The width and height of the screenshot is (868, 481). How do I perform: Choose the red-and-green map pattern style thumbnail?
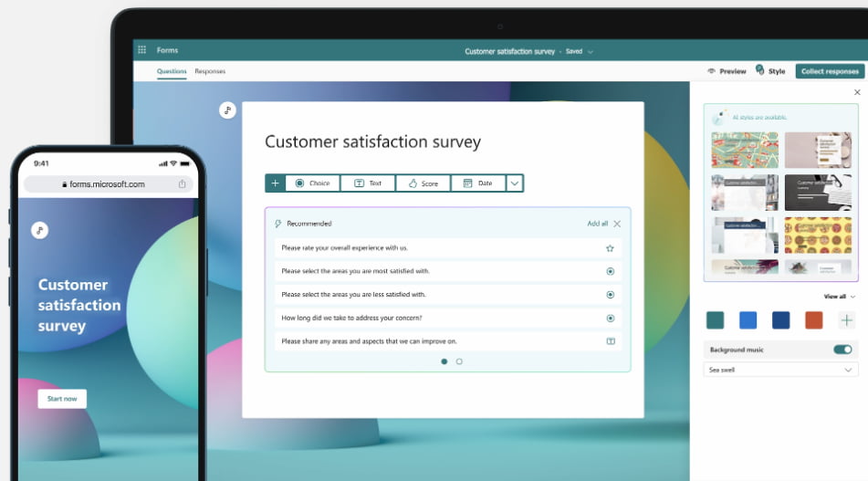point(745,150)
